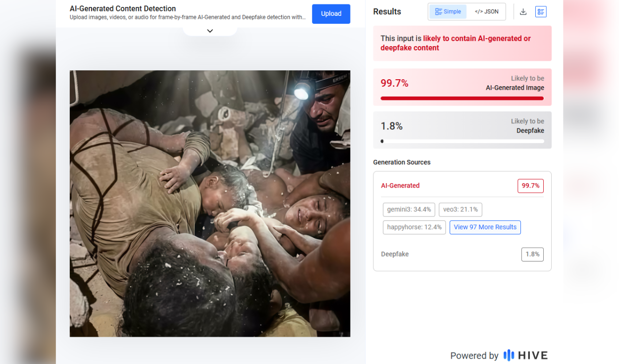Switch to Simple results view
This screenshot has width=619, height=364.
[448, 12]
